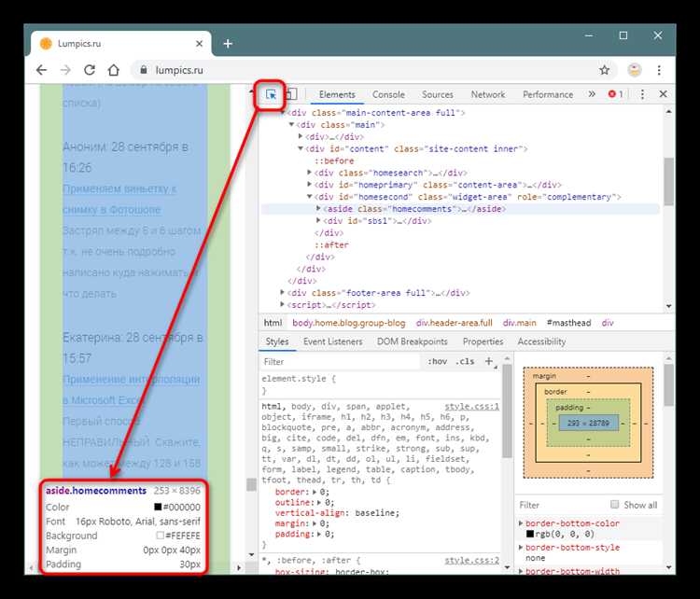Toggle the :hov element state panel
The height and width of the screenshot is (599, 700).
437,362
